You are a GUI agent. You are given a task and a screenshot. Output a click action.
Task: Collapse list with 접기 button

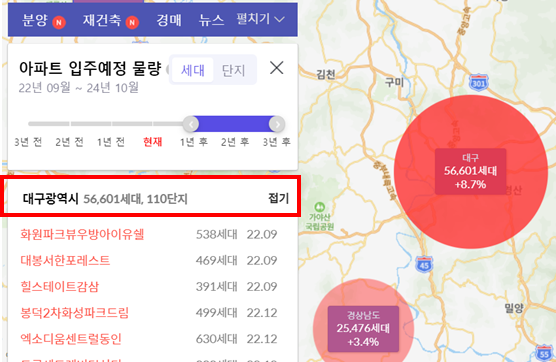click(x=279, y=198)
